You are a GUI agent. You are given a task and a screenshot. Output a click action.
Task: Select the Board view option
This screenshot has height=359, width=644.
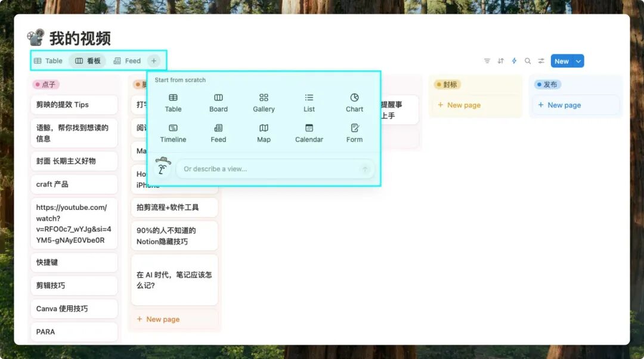tap(218, 103)
